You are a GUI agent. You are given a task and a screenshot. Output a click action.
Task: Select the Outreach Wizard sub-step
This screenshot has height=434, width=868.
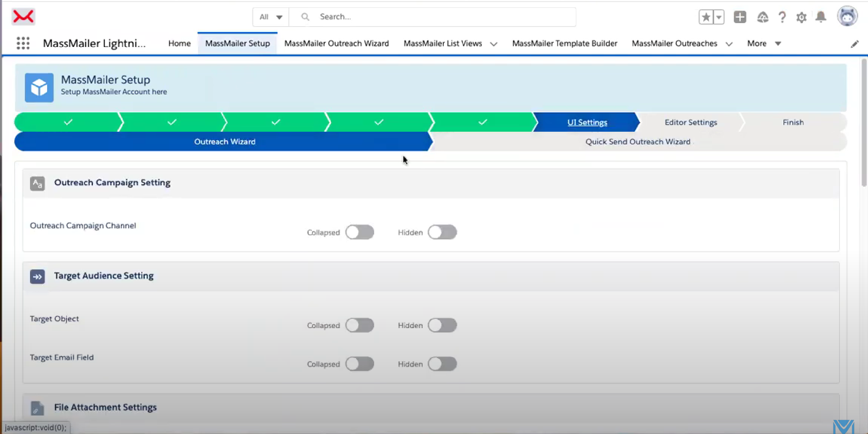(224, 141)
